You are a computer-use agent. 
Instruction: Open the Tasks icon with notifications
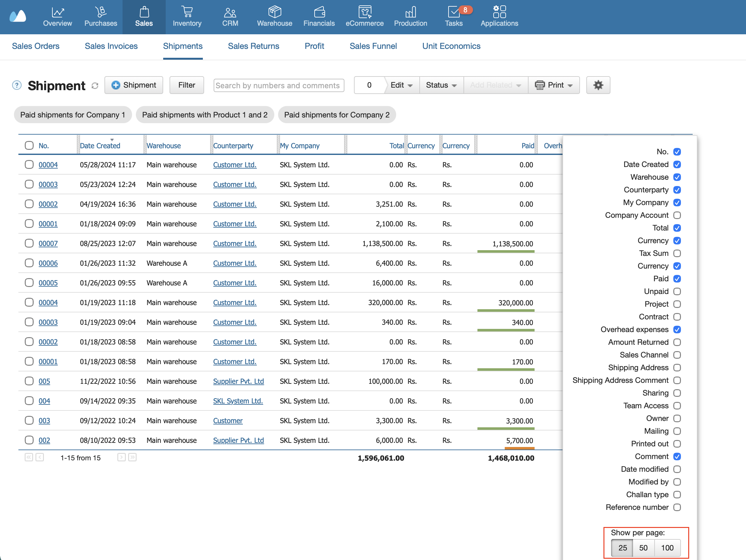pyautogui.click(x=454, y=12)
